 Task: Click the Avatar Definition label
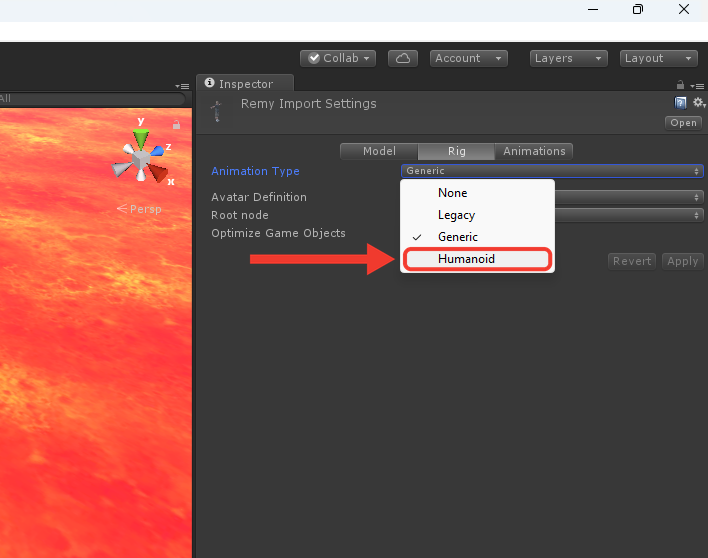click(x=259, y=197)
